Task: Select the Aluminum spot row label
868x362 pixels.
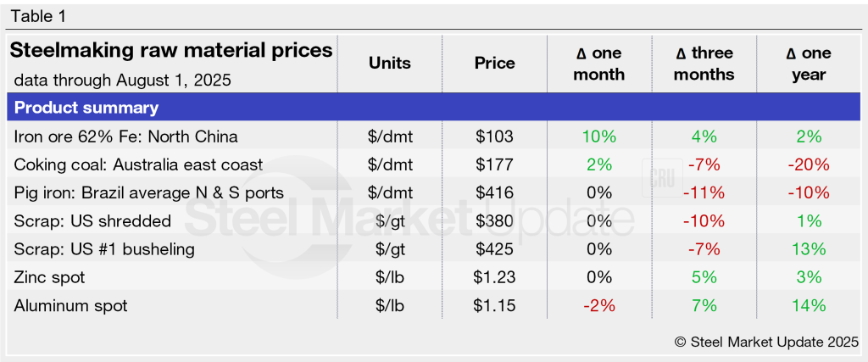Action: pyautogui.click(x=71, y=305)
